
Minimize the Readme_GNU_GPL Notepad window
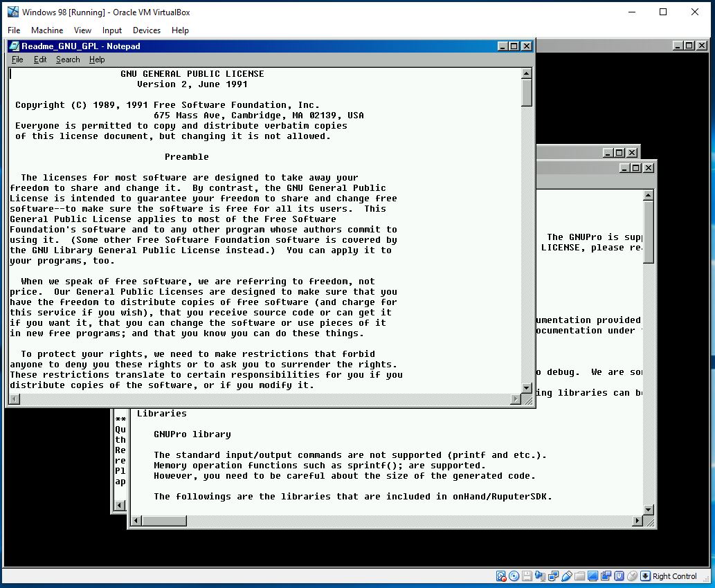pyautogui.click(x=503, y=46)
